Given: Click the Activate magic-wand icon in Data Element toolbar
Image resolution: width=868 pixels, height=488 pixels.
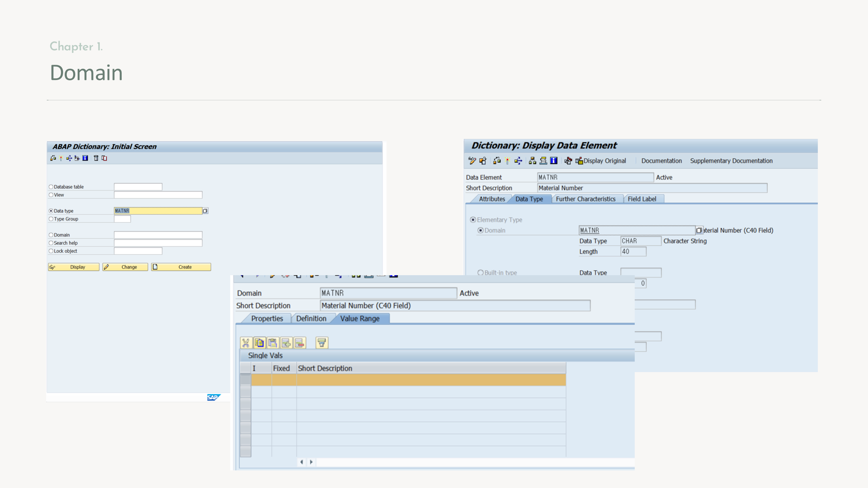Looking at the screenshot, I should pyautogui.click(x=507, y=161).
